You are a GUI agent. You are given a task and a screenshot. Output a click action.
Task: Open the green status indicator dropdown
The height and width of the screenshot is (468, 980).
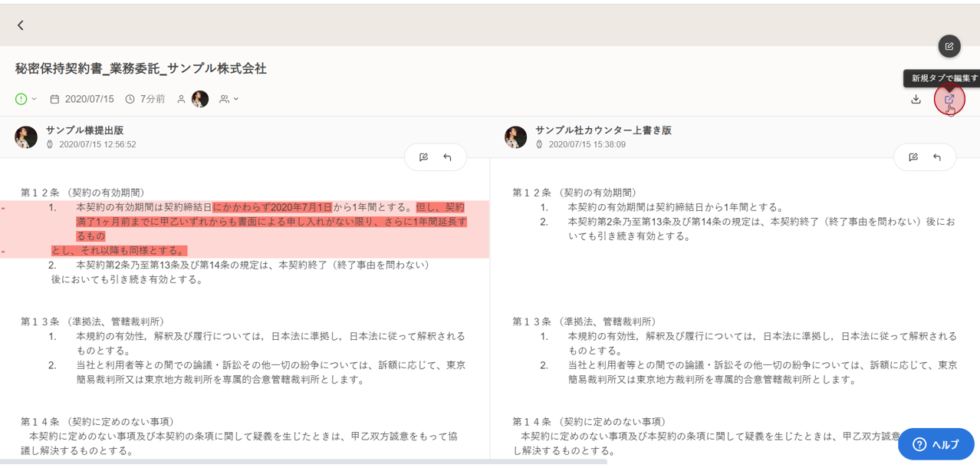click(26, 99)
